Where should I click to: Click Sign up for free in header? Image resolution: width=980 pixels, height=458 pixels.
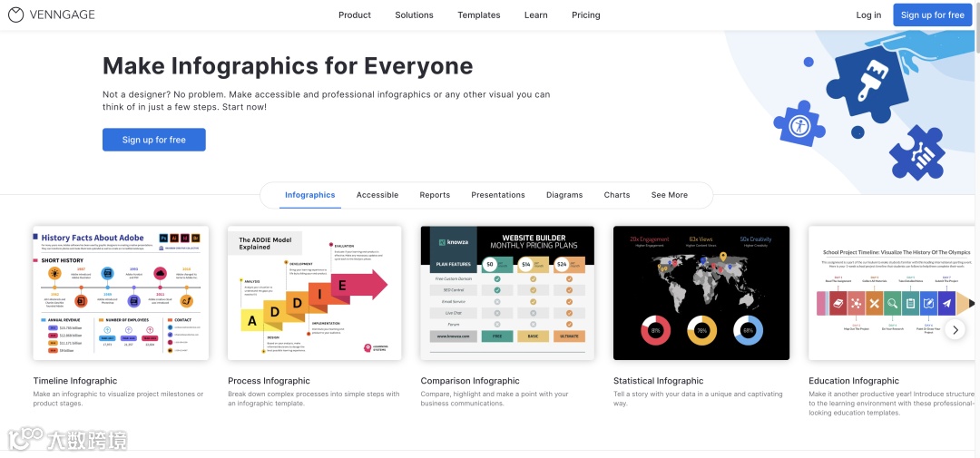(933, 15)
